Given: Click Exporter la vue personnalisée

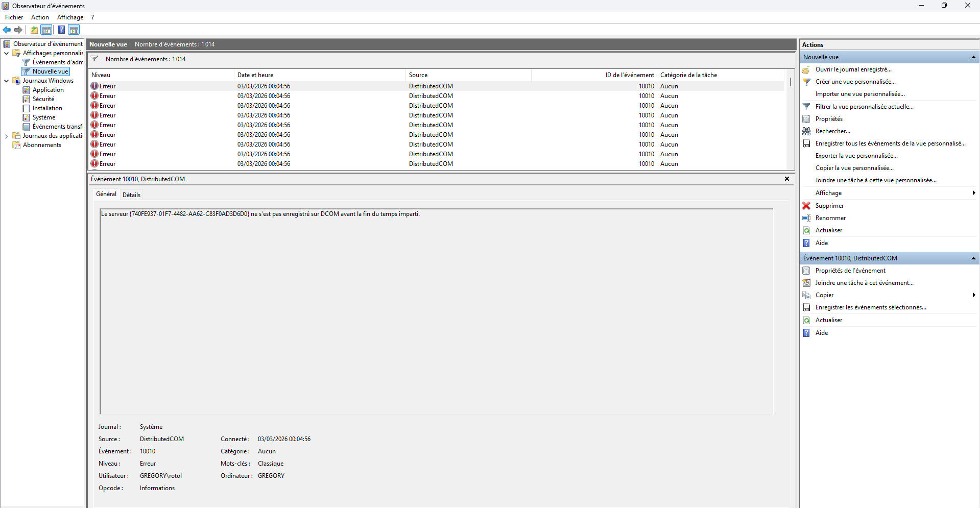Looking at the screenshot, I should [856, 156].
